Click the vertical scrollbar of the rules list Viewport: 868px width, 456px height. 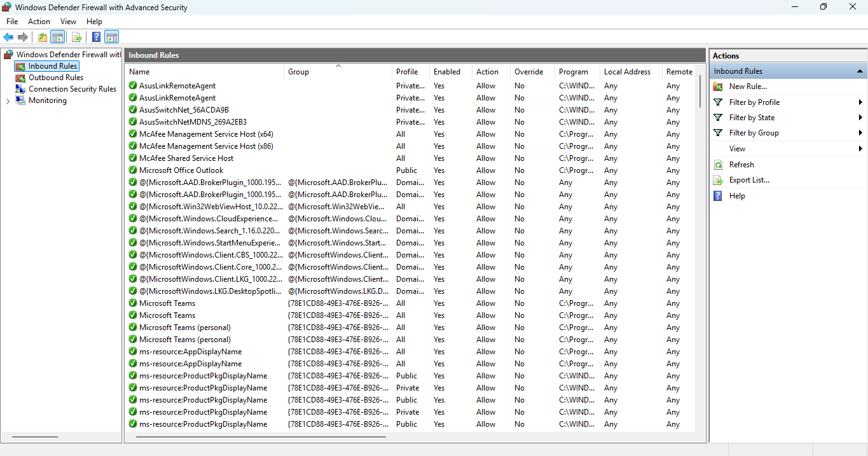click(x=701, y=92)
